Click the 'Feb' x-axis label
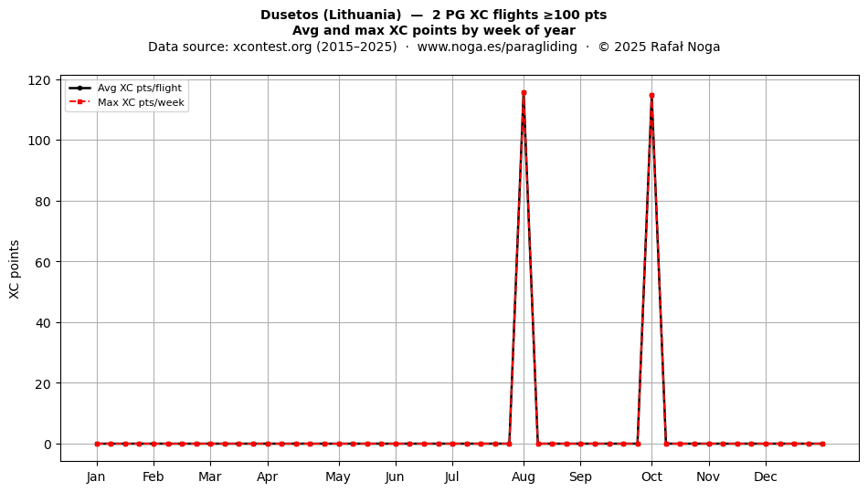The width and height of the screenshot is (868, 492). pyautogui.click(x=153, y=476)
